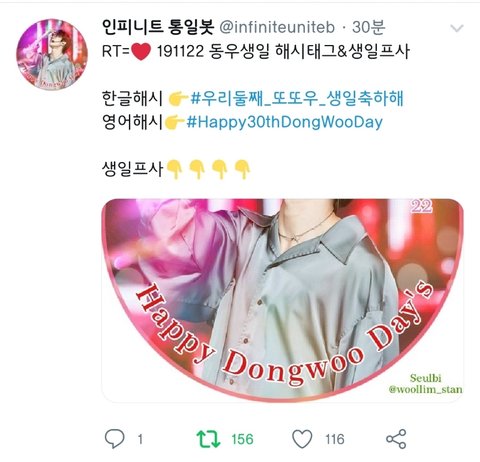Open hashtag #우리둘째_또또우_생일축하해
Screen dimensions: 480x462
tap(297, 99)
